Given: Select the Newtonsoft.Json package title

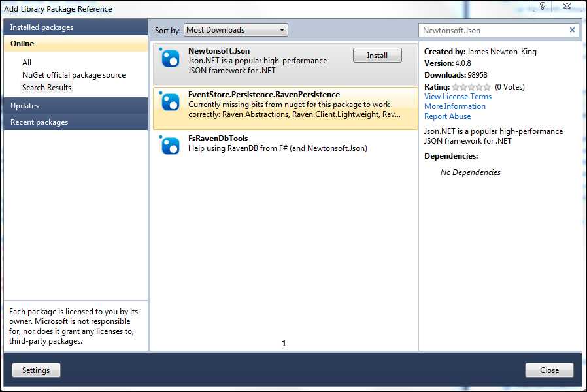Looking at the screenshot, I should click(x=219, y=51).
